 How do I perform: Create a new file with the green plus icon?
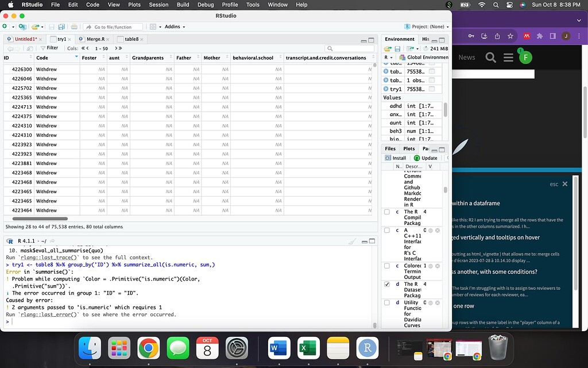tap(5, 26)
